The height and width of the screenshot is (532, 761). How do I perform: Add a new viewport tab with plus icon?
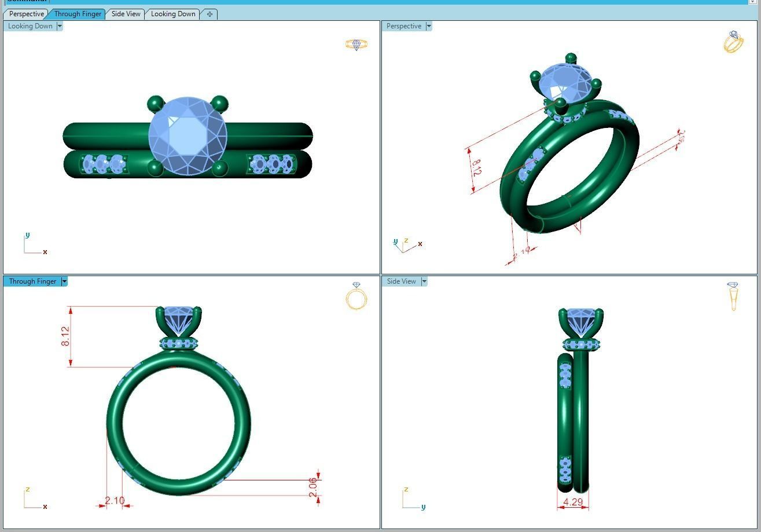209,14
